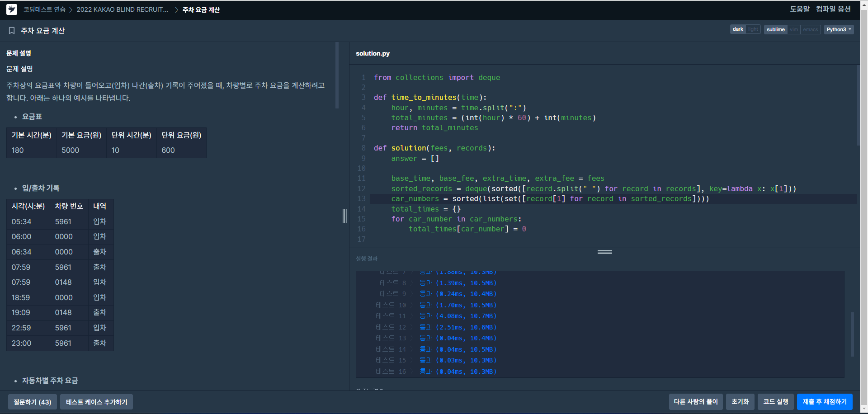Click the results panel scrollbar
Screen dimensions: 868x414
pyautogui.click(x=852, y=334)
